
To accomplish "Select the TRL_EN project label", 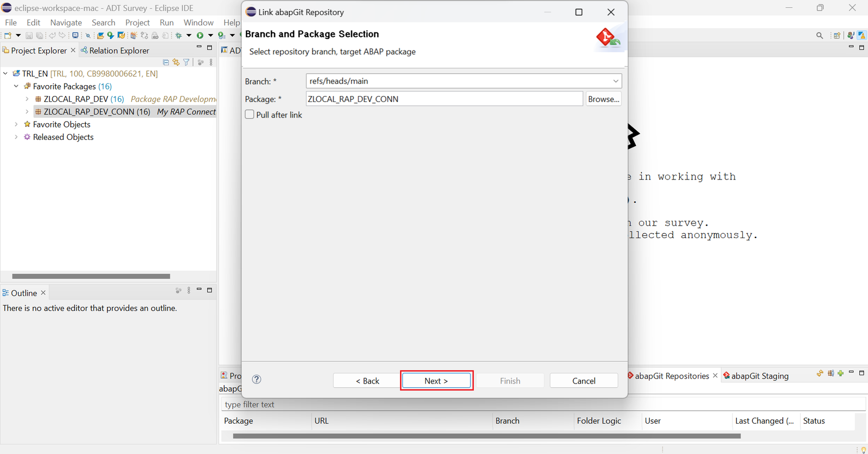I will point(35,73).
